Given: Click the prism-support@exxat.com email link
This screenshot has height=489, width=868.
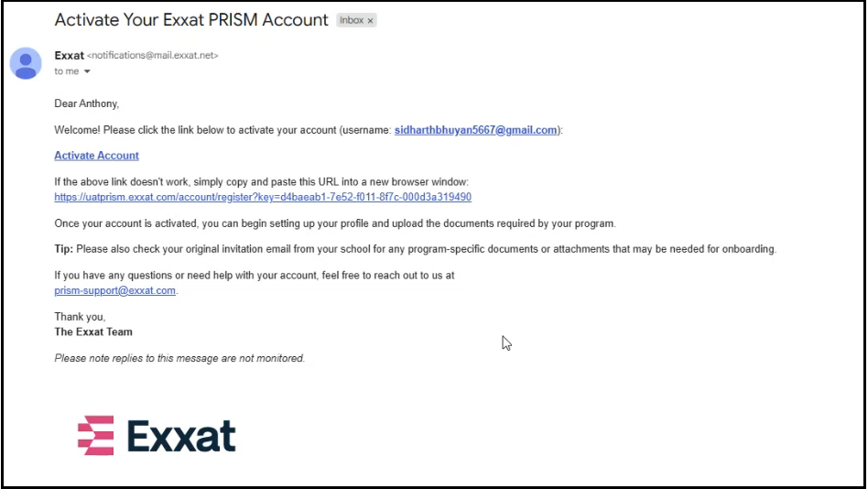Looking at the screenshot, I should click(114, 290).
